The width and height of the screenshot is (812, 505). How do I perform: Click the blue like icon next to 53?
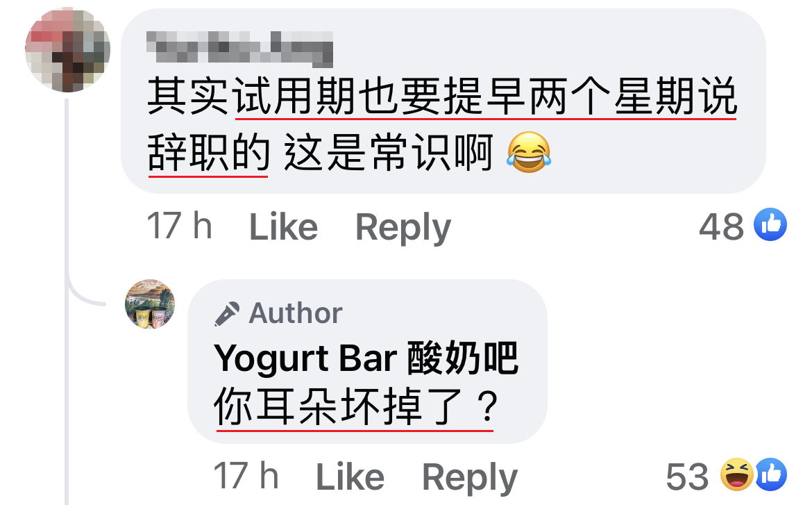[x=770, y=474]
